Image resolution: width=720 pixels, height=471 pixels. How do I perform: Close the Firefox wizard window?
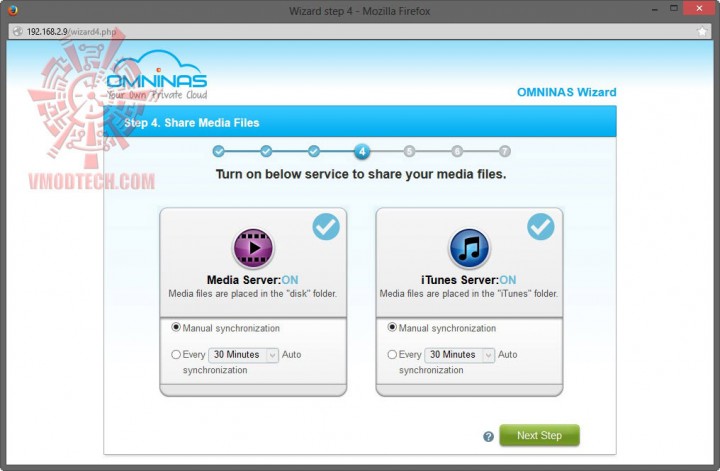click(699, 8)
